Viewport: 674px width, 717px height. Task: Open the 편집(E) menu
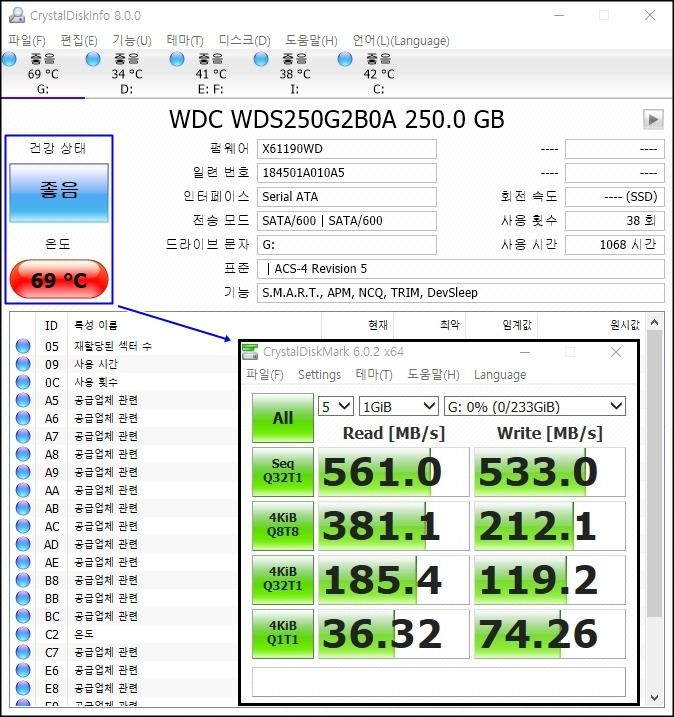pyautogui.click(x=79, y=40)
